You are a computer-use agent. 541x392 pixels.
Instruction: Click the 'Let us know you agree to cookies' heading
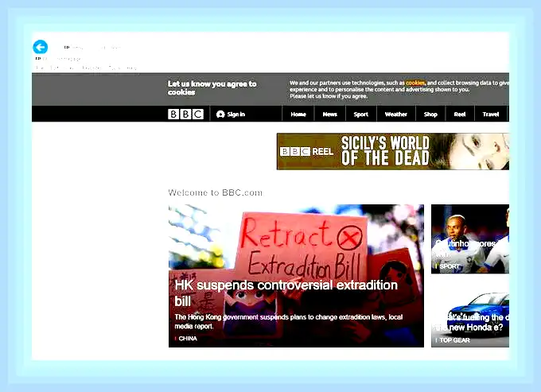pos(212,88)
